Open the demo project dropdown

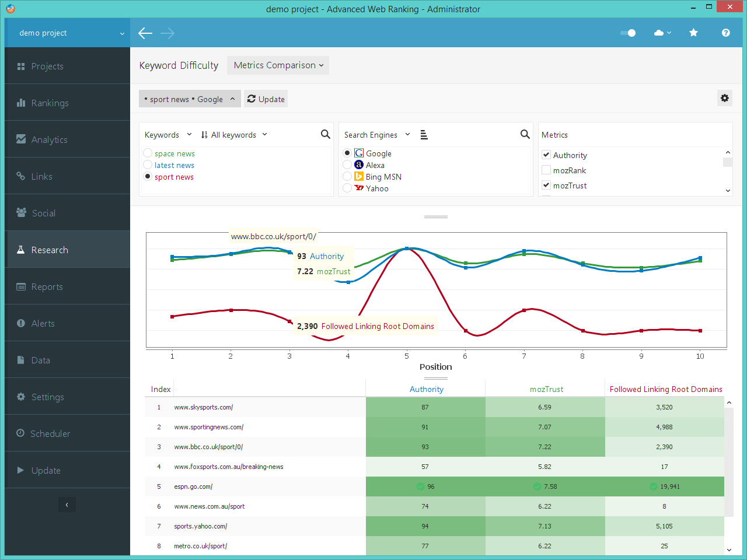coord(68,33)
